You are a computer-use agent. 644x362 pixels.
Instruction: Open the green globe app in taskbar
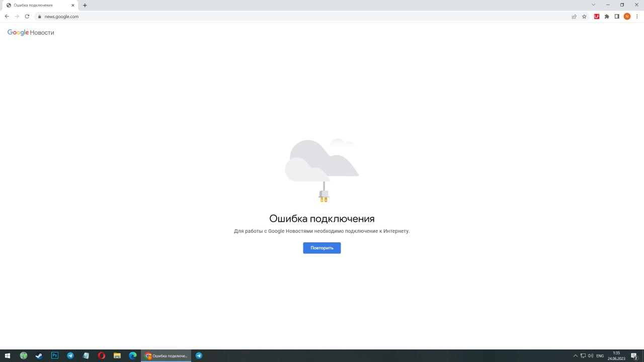[x=24, y=356]
